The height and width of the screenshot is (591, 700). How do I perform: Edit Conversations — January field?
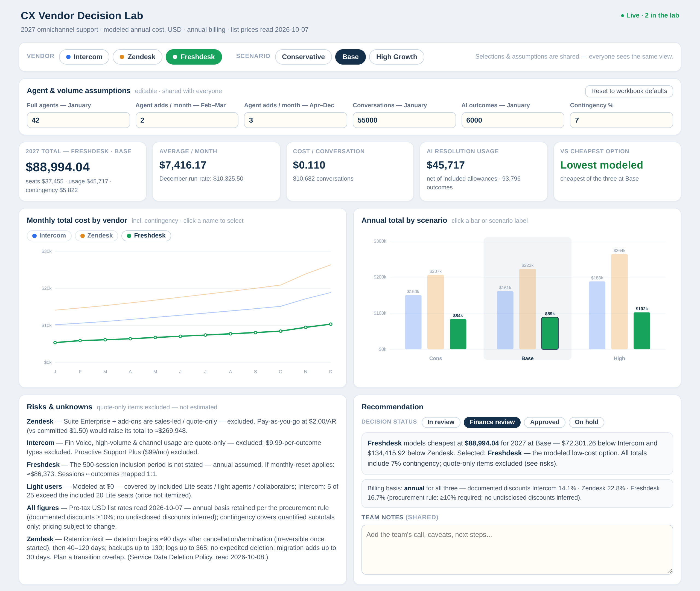pos(404,120)
